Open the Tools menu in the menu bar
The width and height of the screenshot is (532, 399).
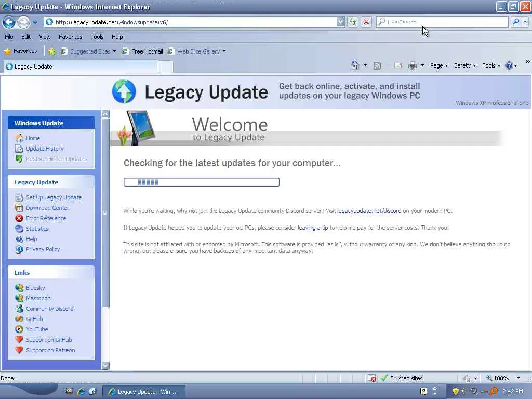pos(97,37)
